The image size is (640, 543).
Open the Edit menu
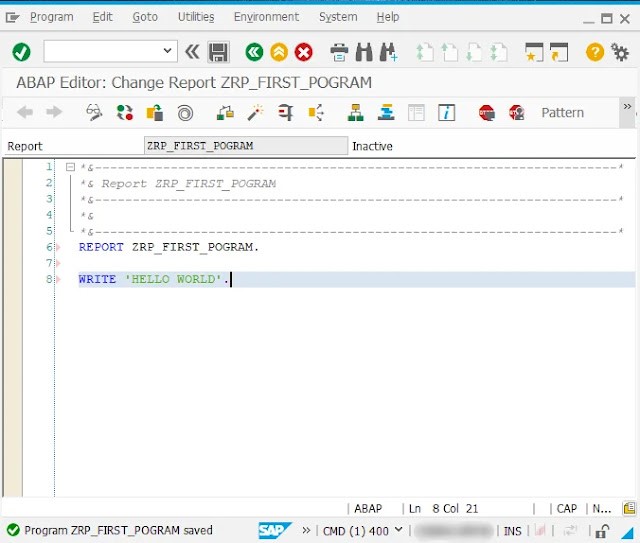[102, 17]
